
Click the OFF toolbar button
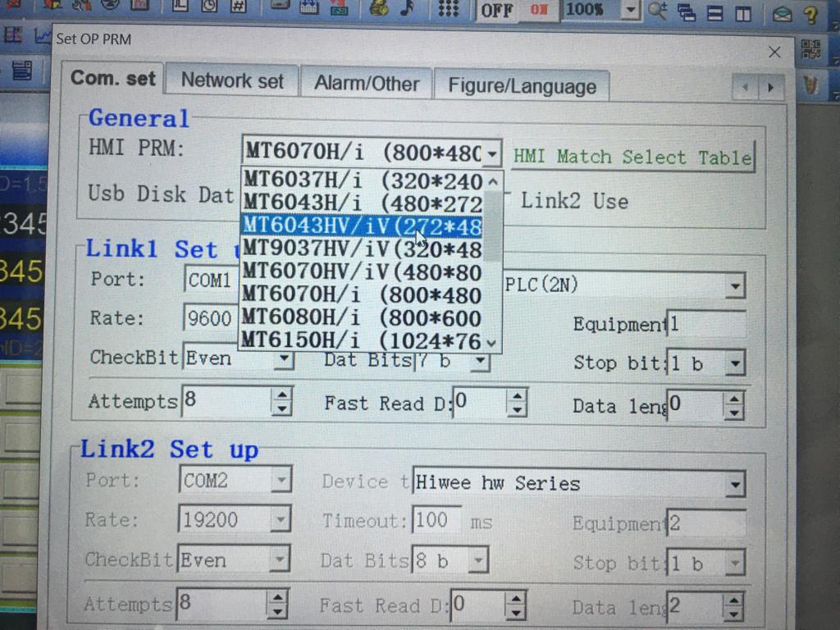496,10
